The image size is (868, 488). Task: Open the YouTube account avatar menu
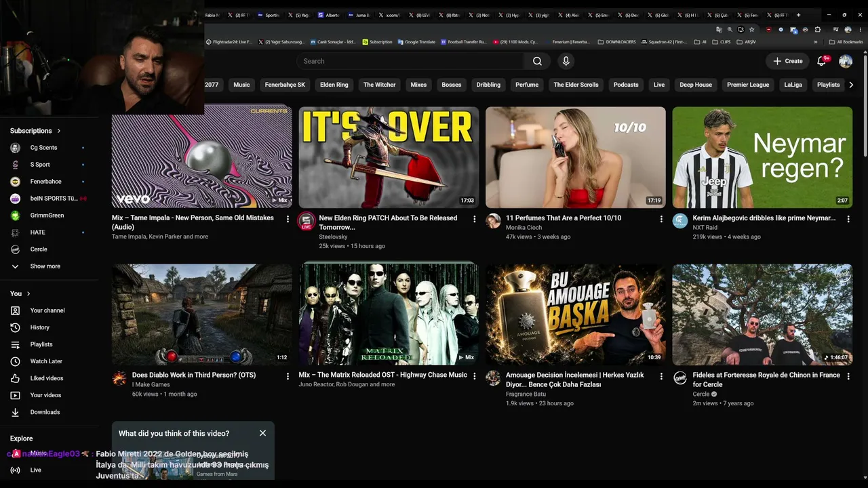846,61
